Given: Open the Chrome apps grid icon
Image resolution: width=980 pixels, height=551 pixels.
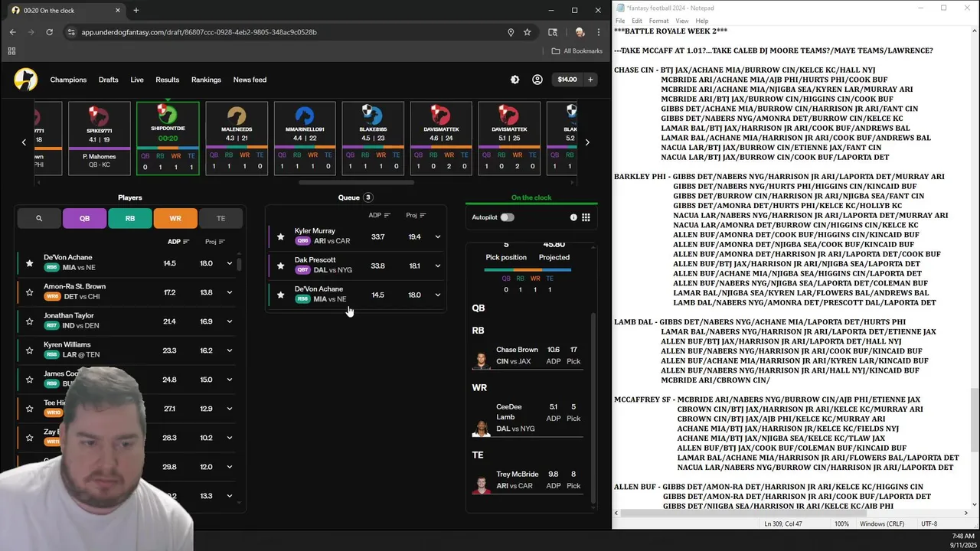Looking at the screenshot, I should tap(11, 51).
